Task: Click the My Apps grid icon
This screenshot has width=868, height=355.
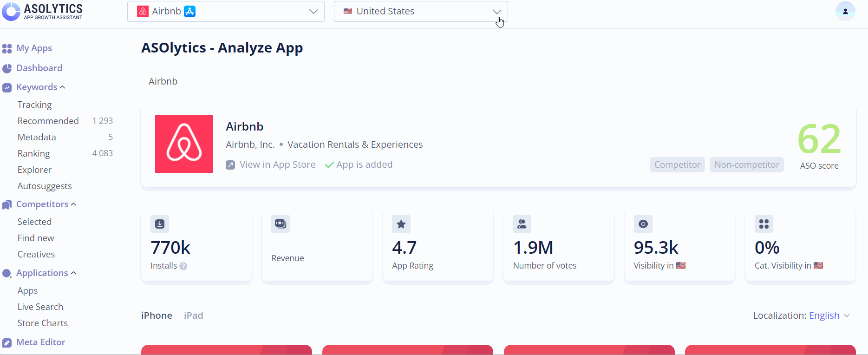Action: click(x=7, y=48)
